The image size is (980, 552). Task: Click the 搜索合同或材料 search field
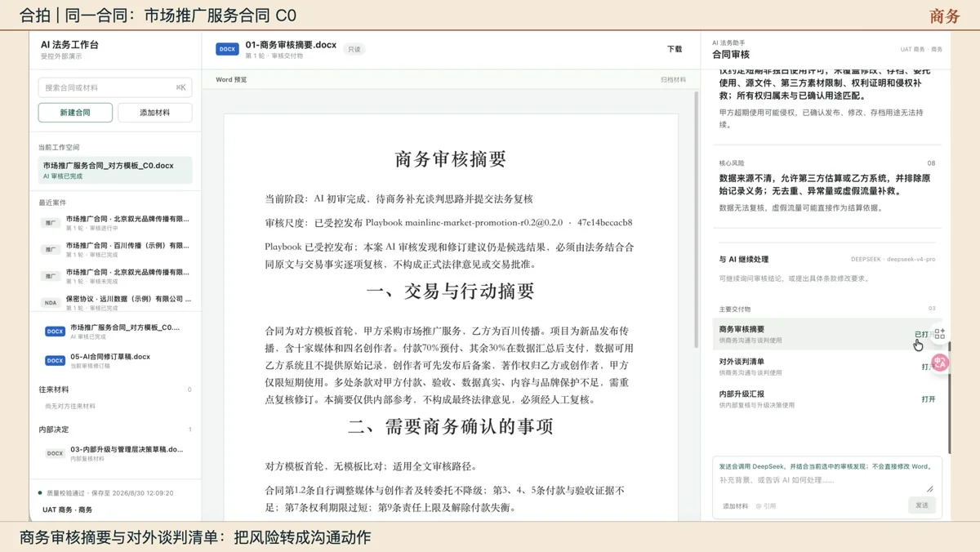point(115,87)
